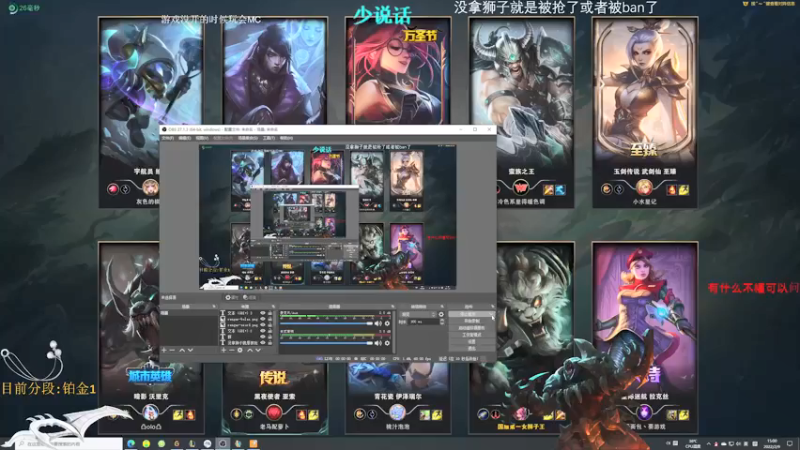Screen dimensions: 800x450
Task: Pop out the Audio Mixer dock with its header icon
Action: 393,306
